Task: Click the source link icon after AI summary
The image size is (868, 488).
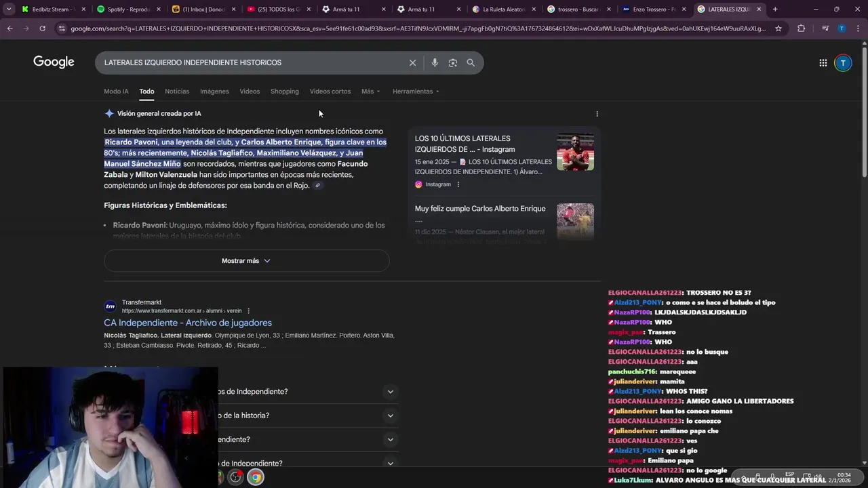Action: (317, 186)
